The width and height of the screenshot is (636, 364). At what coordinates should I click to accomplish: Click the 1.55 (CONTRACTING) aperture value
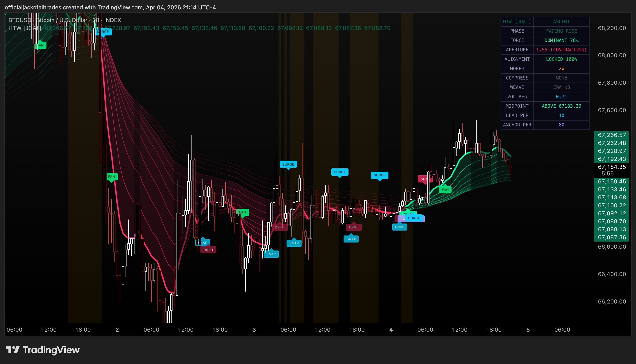click(x=561, y=50)
